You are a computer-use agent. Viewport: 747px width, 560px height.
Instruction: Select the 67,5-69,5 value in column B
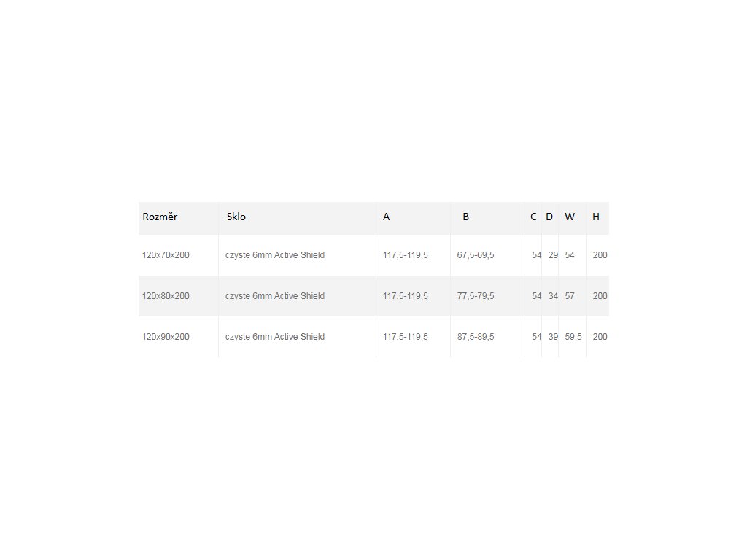point(476,255)
